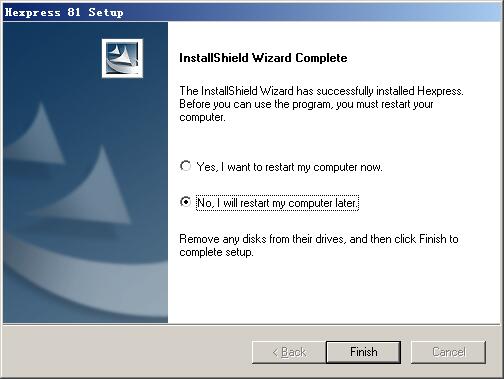Finish the Hexpress setup wizard

tap(363, 352)
